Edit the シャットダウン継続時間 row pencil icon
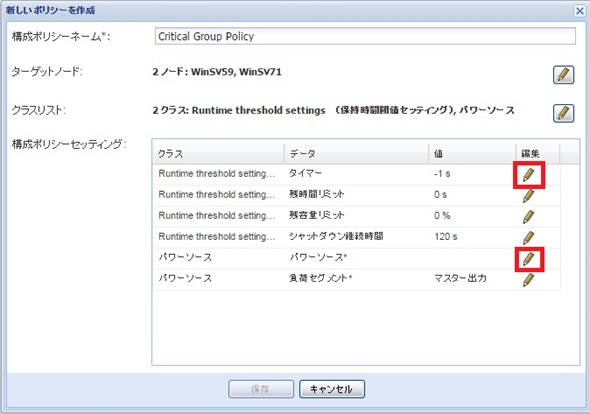Screen dimensions: 590x414 tap(529, 238)
